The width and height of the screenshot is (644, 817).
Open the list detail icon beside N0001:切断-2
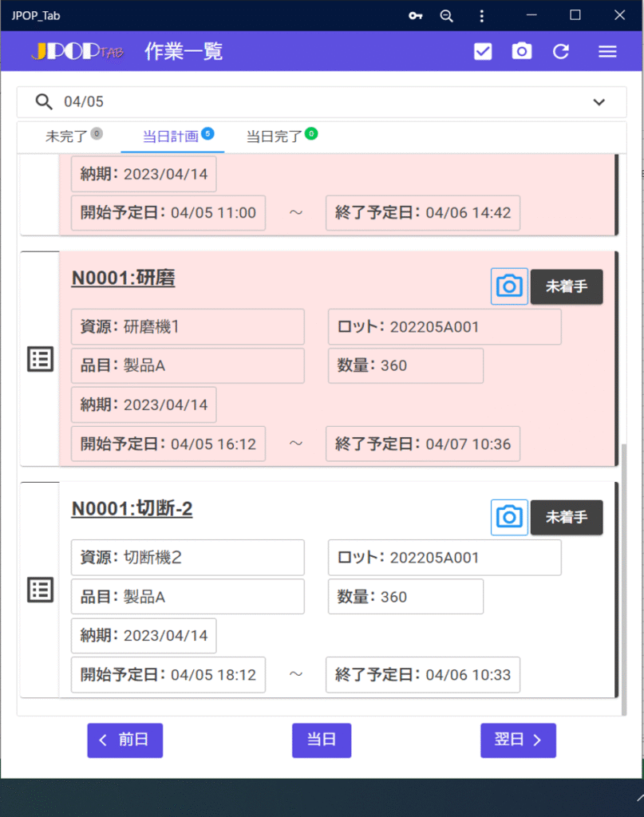(41, 590)
